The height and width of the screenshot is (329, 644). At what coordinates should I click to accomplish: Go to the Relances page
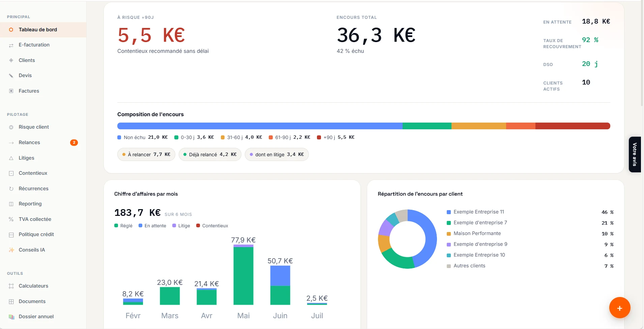(43, 142)
